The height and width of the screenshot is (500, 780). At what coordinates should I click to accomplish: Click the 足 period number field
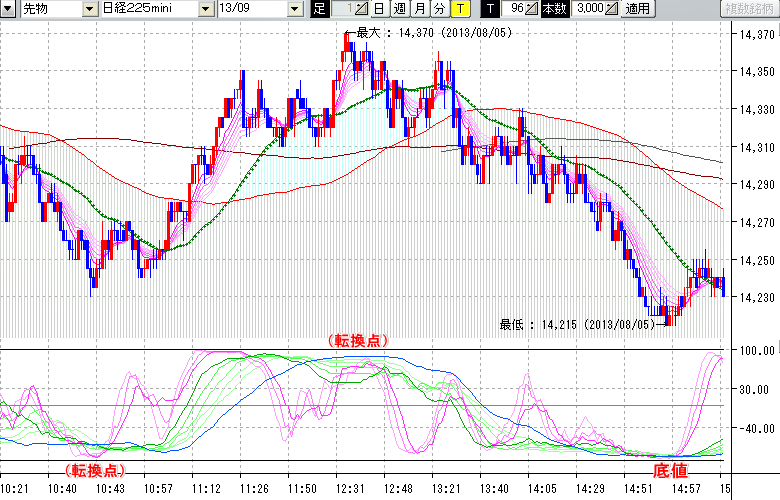click(x=342, y=9)
